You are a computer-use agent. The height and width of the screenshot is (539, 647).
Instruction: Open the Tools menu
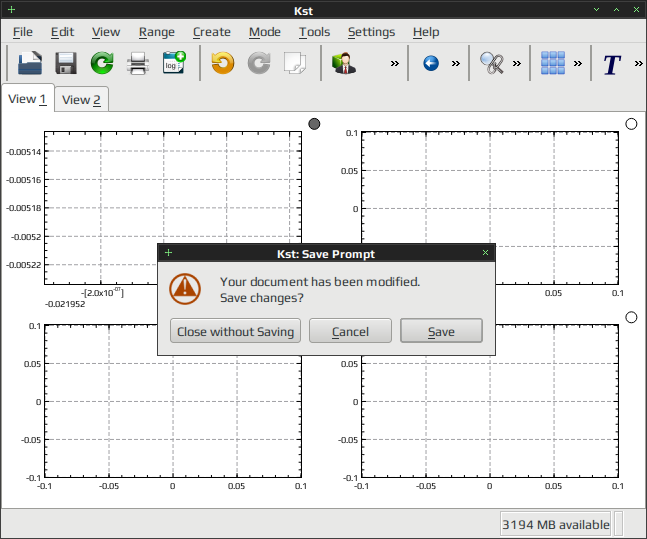tap(314, 32)
